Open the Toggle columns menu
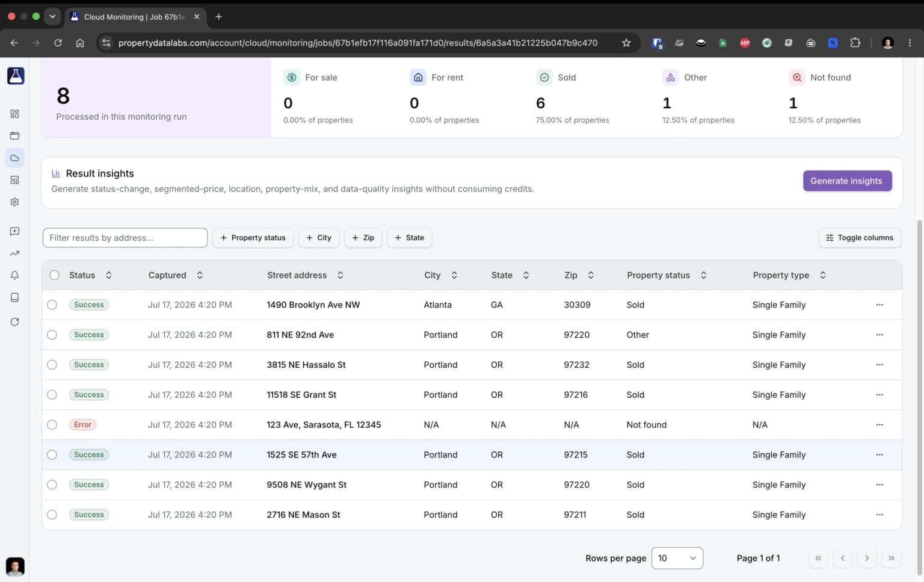This screenshot has width=924, height=582. tap(860, 238)
